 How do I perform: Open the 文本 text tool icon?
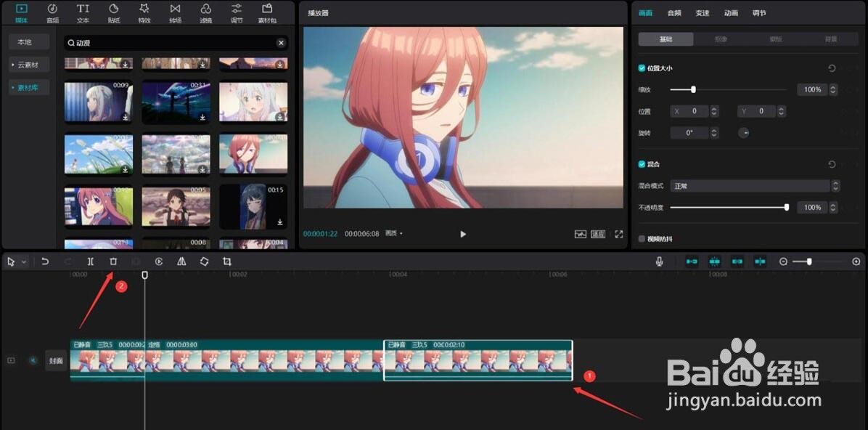tap(83, 13)
